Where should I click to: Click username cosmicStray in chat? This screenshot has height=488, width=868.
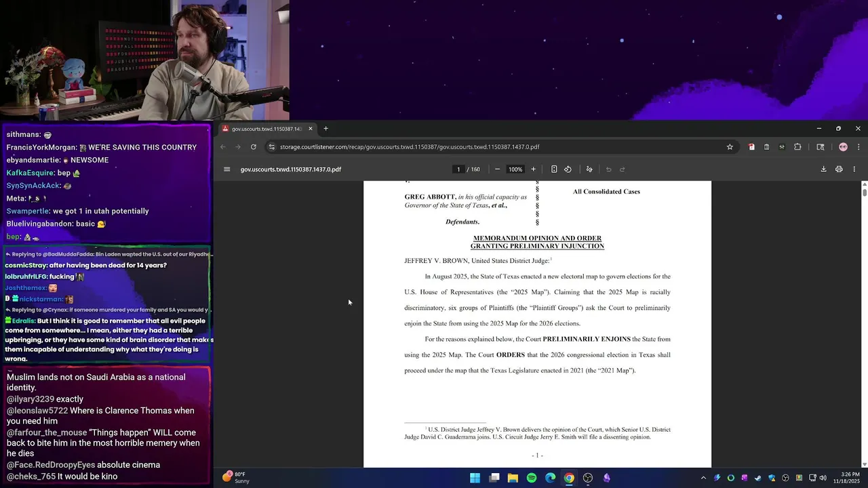click(26, 266)
